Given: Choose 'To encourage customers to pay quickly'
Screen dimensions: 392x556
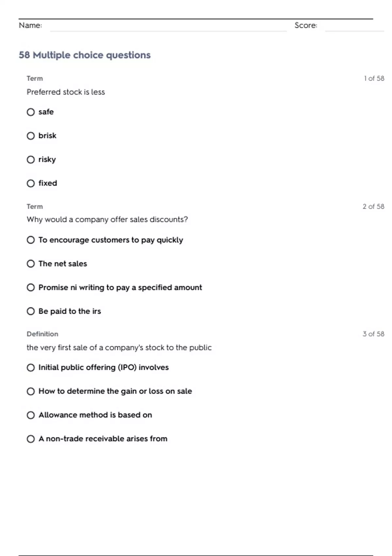Looking at the screenshot, I should pyautogui.click(x=31, y=240).
